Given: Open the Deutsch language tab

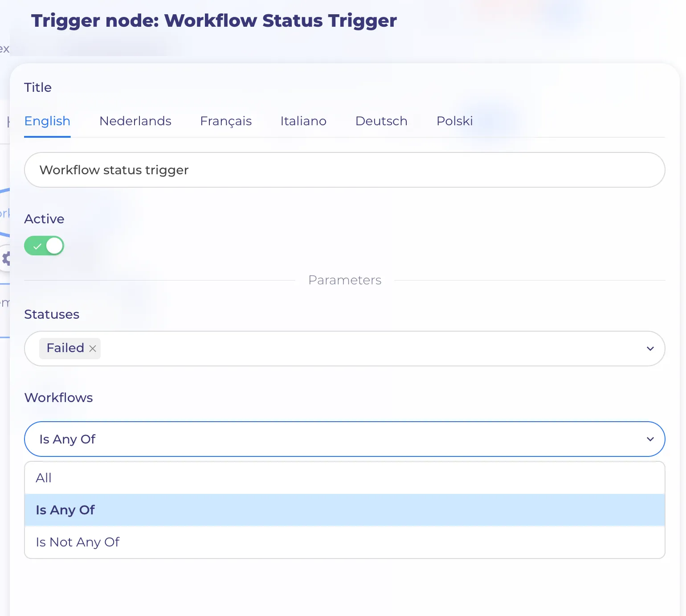Looking at the screenshot, I should pyautogui.click(x=381, y=121).
